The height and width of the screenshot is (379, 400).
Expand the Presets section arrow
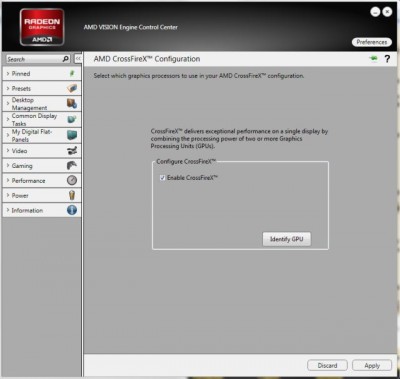point(8,88)
